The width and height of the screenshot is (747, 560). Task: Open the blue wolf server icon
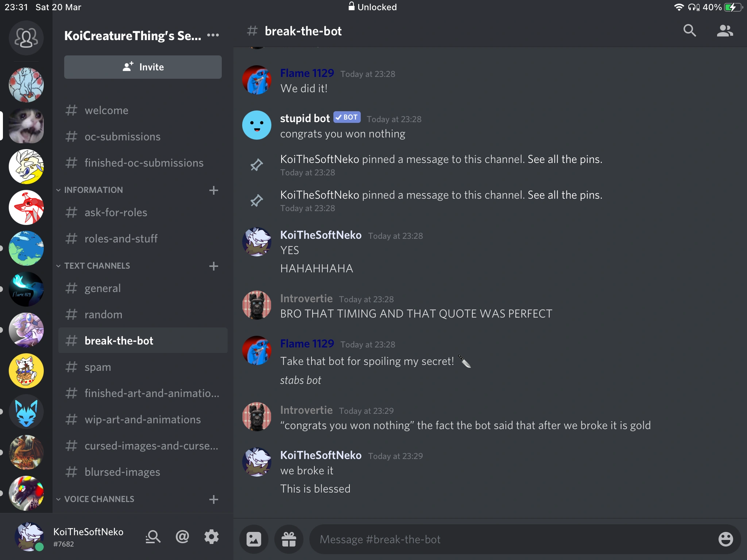click(26, 412)
